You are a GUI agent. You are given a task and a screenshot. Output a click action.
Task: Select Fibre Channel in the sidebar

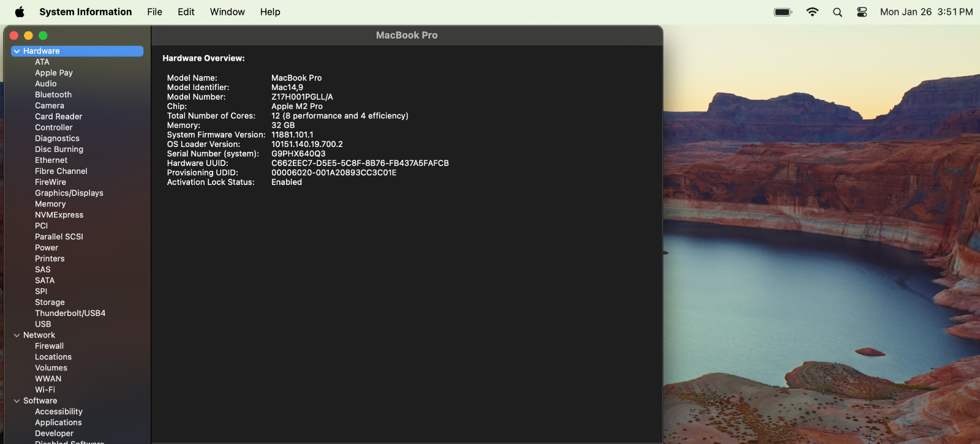click(x=61, y=171)
